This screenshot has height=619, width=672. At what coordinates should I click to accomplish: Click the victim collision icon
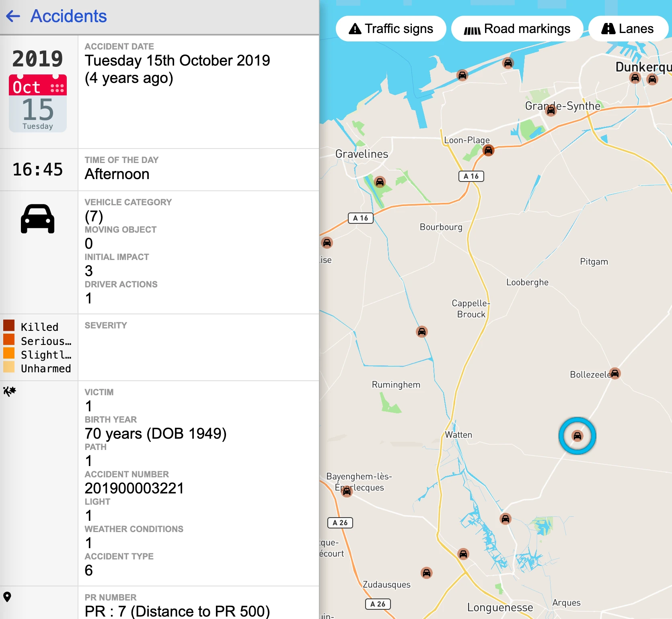click(9, 391)
